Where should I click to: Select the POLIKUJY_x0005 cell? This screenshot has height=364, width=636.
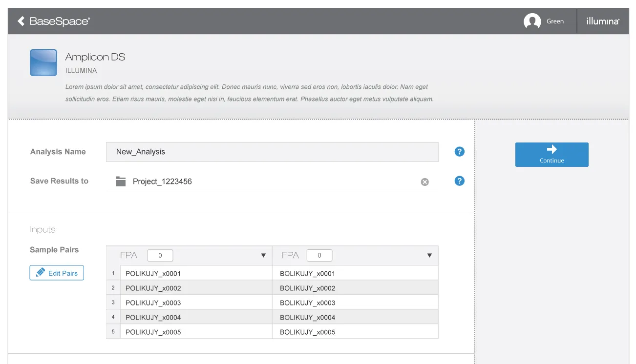196,332
